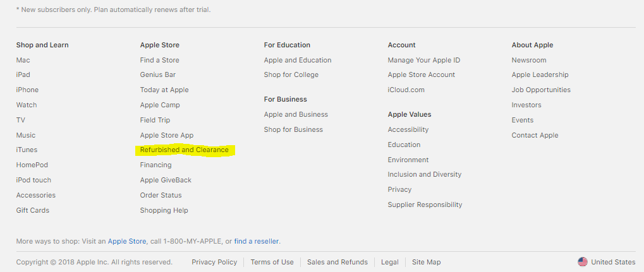The height and width of the screenshot is (272, 644).
Task: Open the Music footer link
Action: click(x=26, y=135)
